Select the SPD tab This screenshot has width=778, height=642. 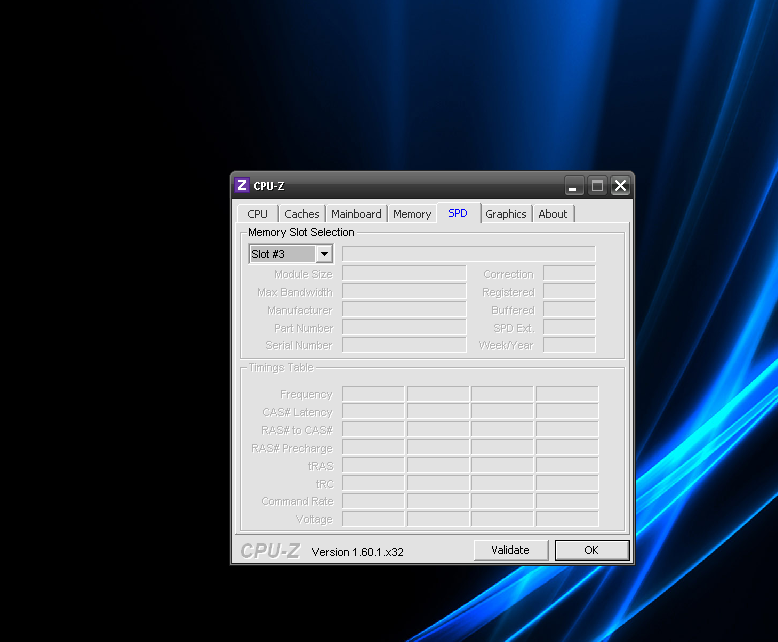pyautogui.click(x=458, y=213)
